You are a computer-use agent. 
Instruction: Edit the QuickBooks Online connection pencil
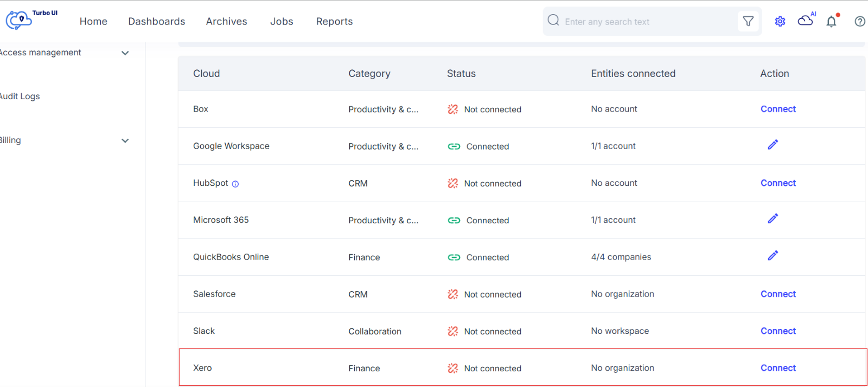pos(773,255)
